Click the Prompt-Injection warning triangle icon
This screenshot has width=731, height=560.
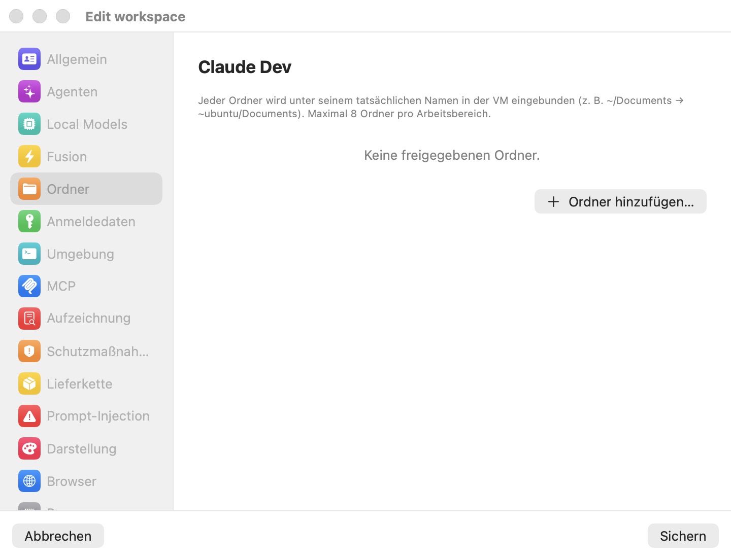29,416
